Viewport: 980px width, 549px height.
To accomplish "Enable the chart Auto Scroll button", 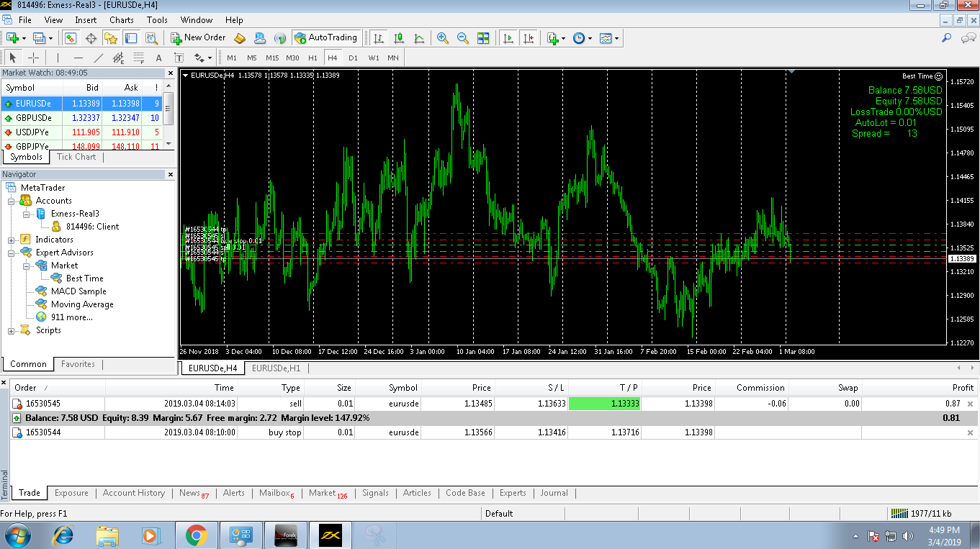I will [509, 38].
